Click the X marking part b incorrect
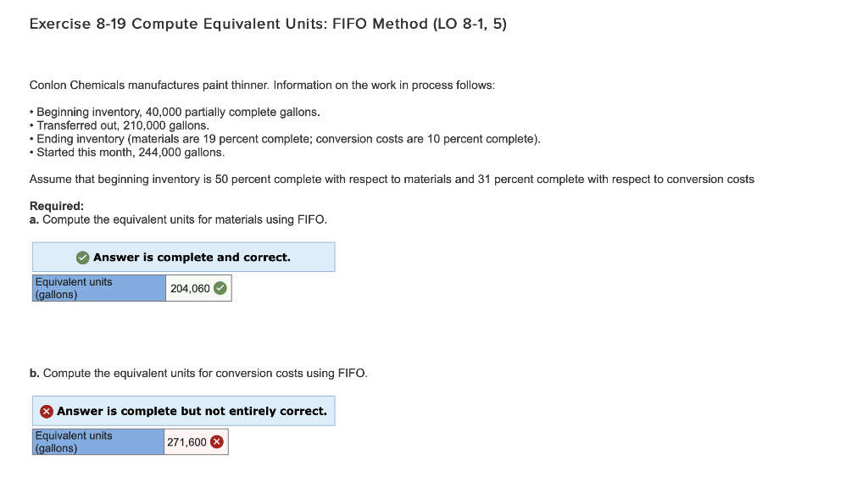The height and width of the screenshot is (488, 868). point(47,411)
